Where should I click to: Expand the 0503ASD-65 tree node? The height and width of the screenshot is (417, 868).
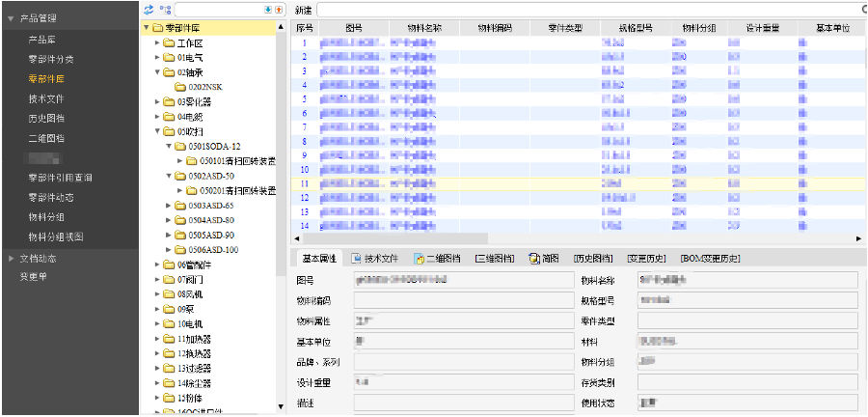(168, 206)
